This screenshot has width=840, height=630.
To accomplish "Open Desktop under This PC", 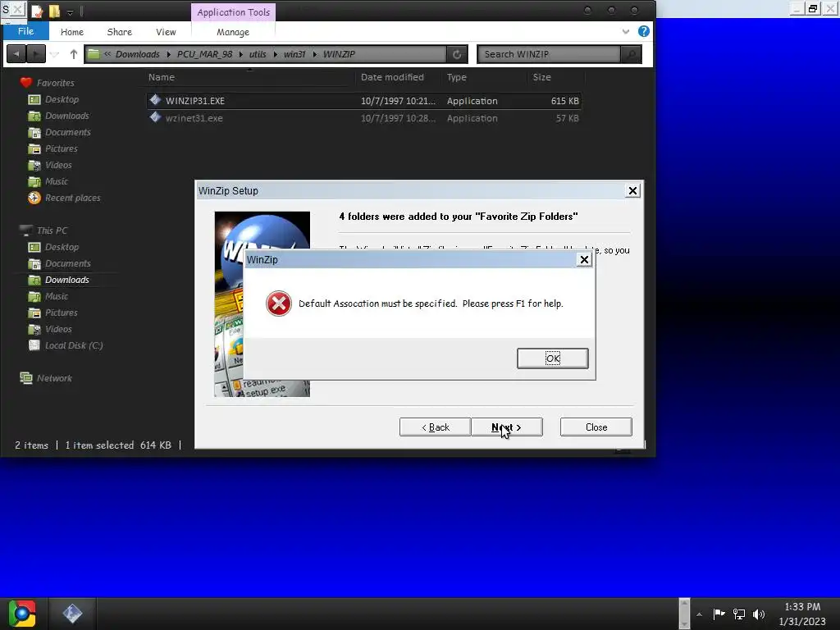I will click(x=62, y=248).
